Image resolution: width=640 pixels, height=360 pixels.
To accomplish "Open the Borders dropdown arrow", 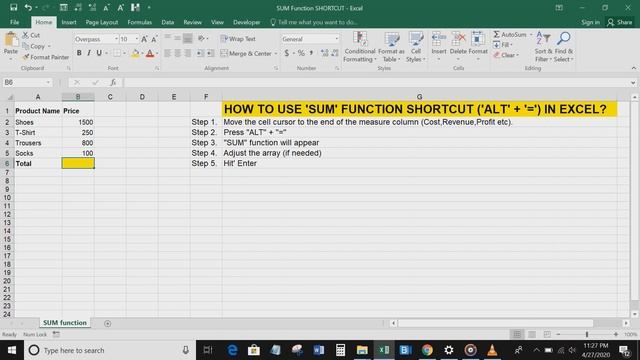I will coord(124,53).
